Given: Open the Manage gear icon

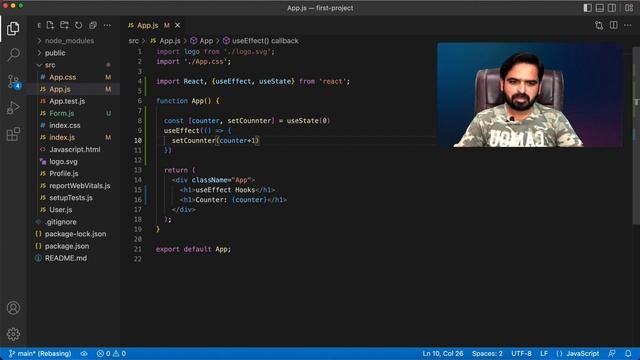Looking at the screenshot, I should 13,334.
